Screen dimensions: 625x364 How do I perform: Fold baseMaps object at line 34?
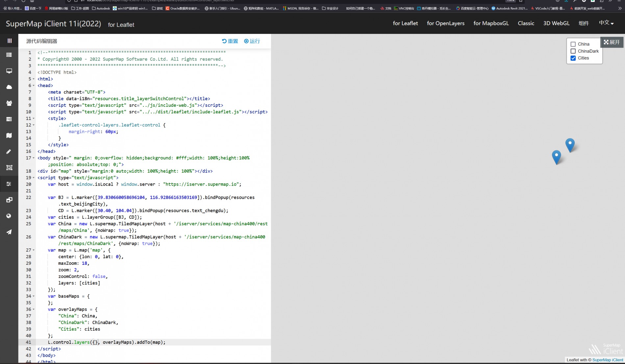pyautogui.click(x=34, y=296)
